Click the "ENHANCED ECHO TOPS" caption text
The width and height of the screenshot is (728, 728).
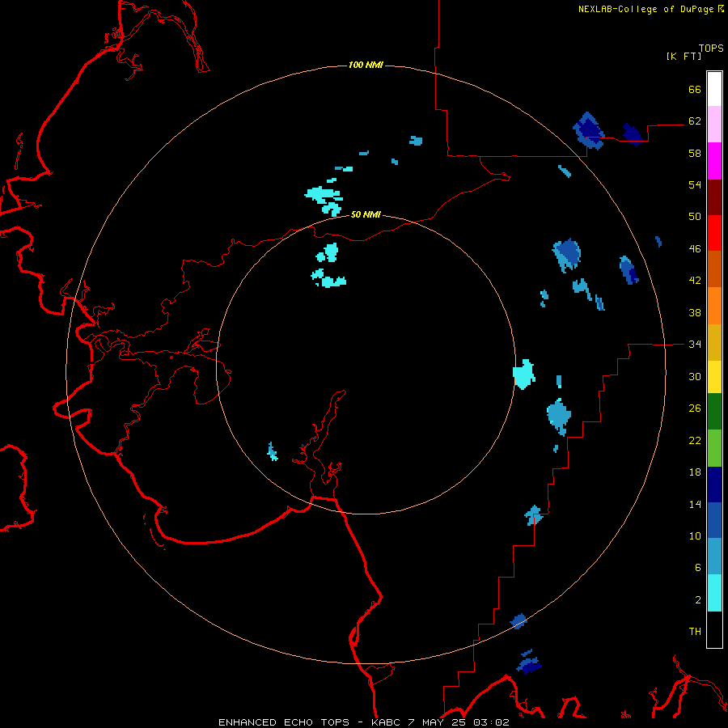pos(284,722)
